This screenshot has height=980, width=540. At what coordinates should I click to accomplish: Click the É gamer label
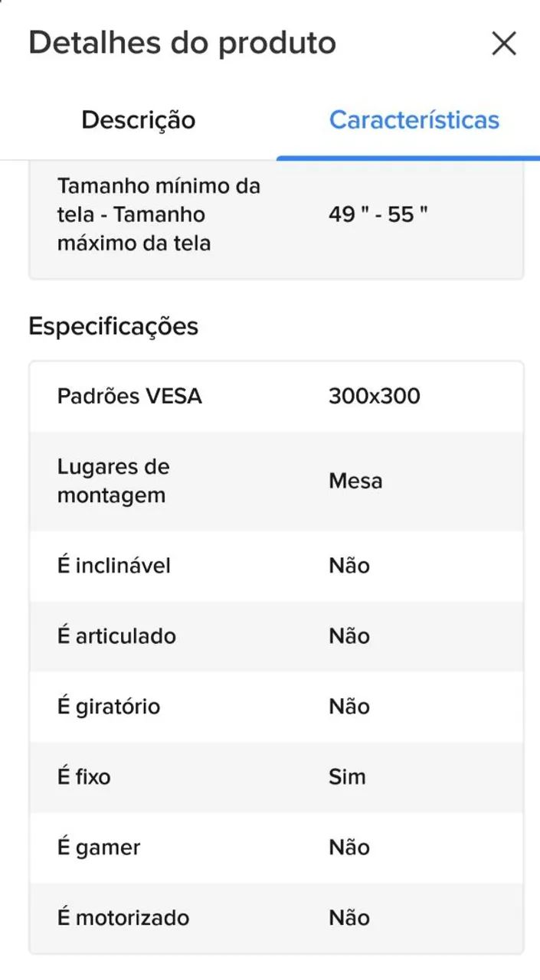coord(99,848)
